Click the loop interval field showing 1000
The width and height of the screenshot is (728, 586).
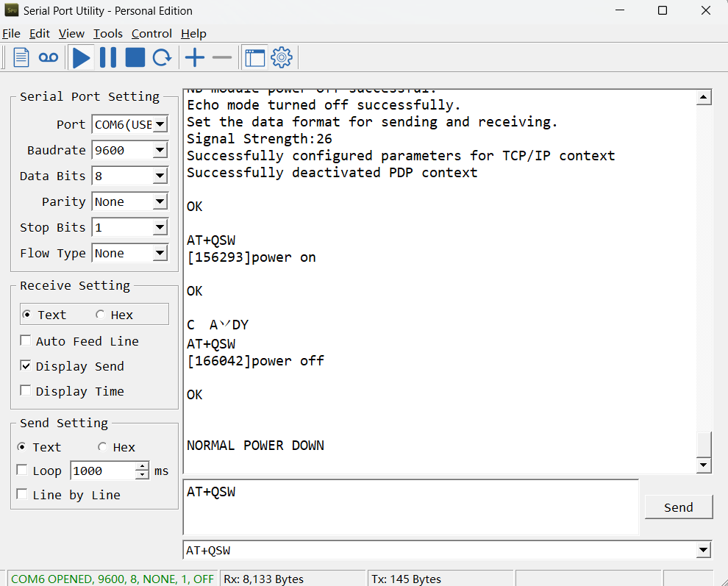click(103, 471)
